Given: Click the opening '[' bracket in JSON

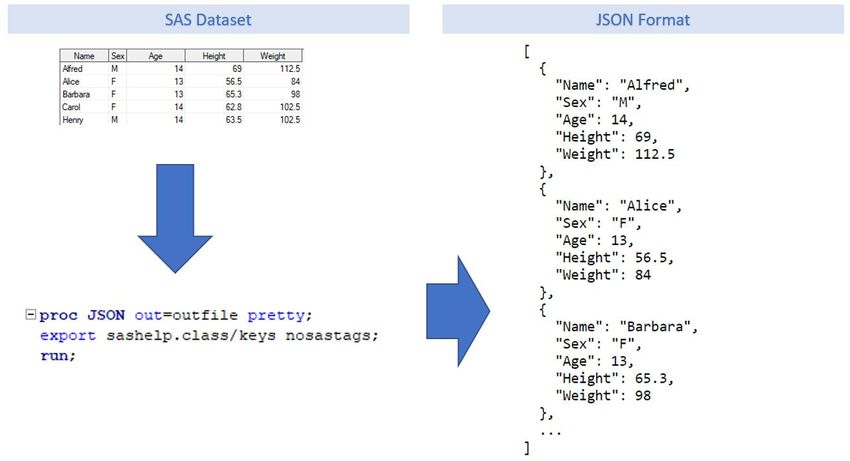Looking at the screenshot, I should click(527, 52).
